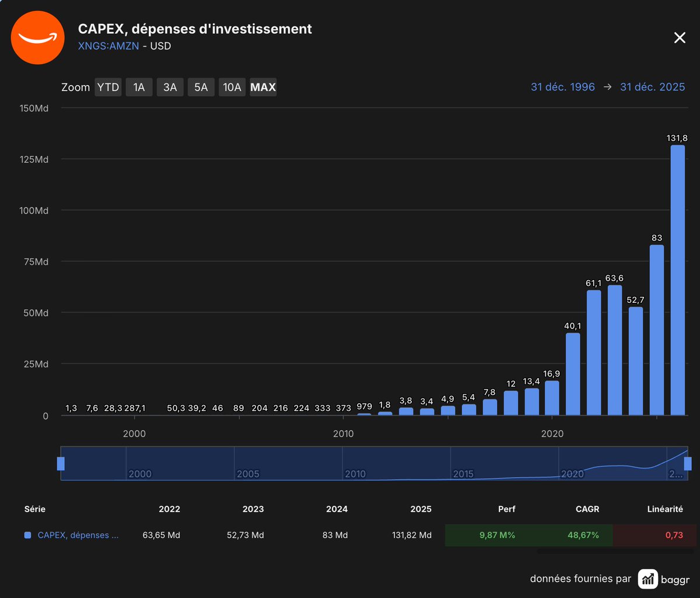Enable the YTD zoom option

point(108,87)
